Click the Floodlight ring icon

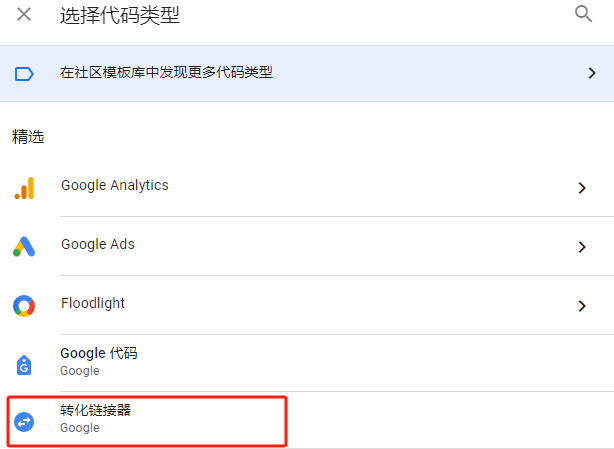click(24, 305)
